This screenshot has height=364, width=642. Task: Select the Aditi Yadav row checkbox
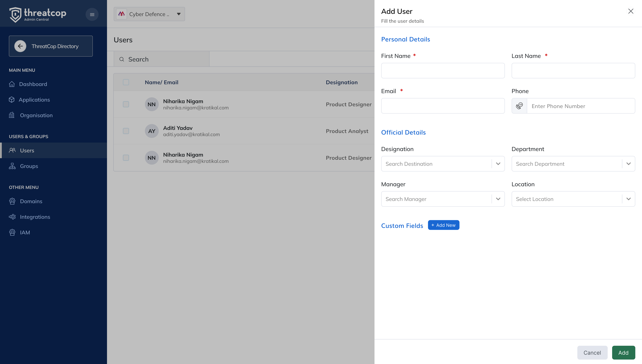pos(126,131)
